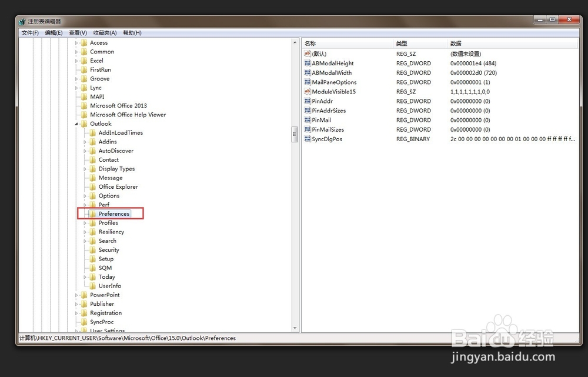This screenshot has width=588, height=377.
Task: Click the Security key folder icon
Action: coord(93,250)
